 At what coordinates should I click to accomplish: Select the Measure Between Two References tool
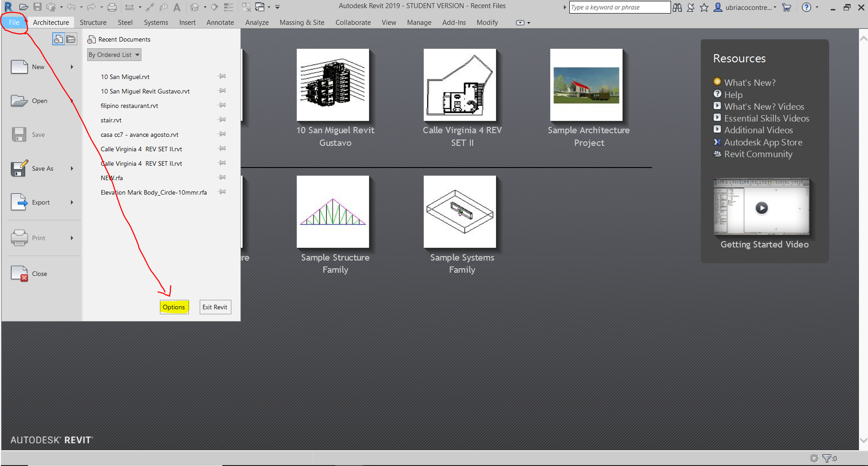pyautogui.click(x=129, y=7)
